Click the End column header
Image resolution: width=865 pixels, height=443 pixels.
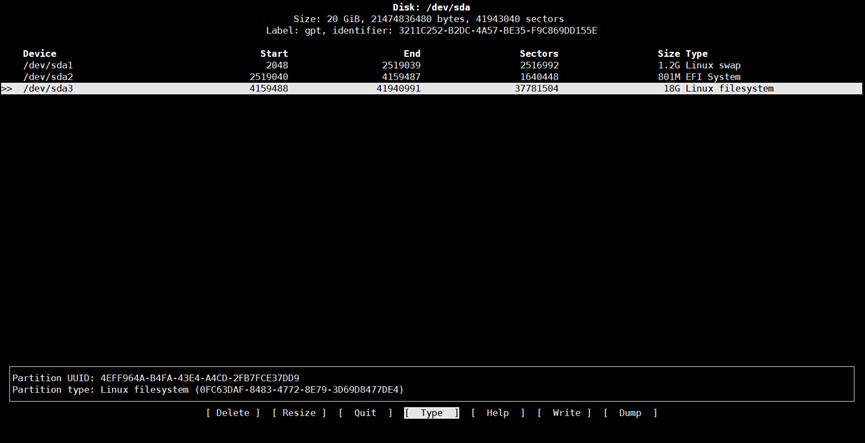(411, 54)
